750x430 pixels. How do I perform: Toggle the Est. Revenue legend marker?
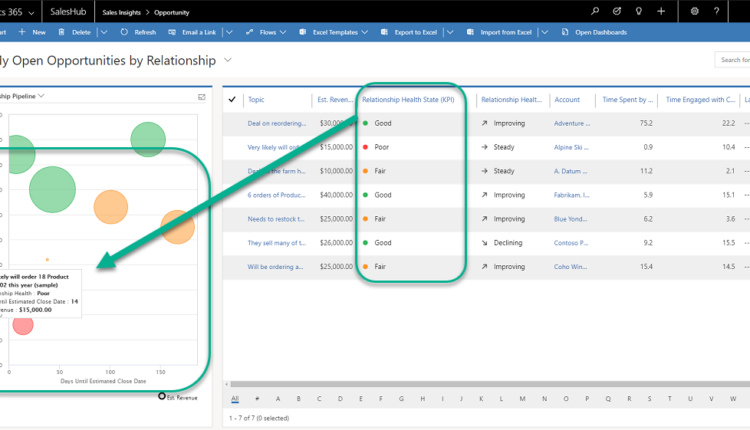pyautogui.click(x=162, y=396)
